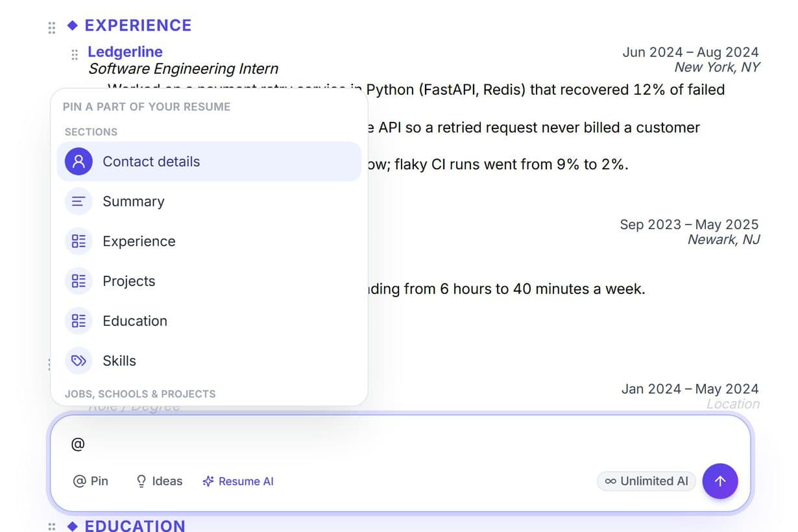Click the empty Location placeholder field
The image size is (798, 532).
733,404
